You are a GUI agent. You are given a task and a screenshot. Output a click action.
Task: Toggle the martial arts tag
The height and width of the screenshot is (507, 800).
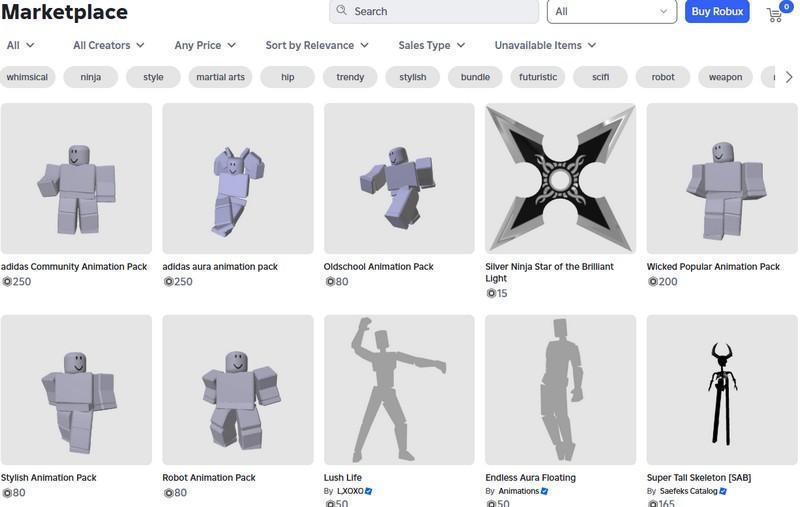tap(220, 77)
